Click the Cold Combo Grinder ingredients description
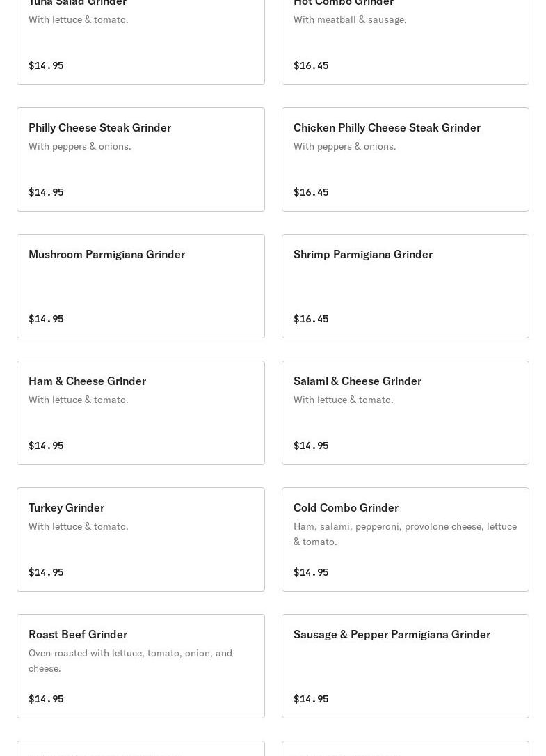 (x=405, y=534)
